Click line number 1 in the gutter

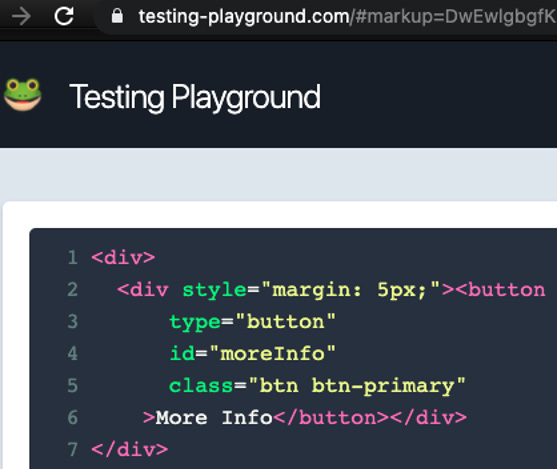(73, 257)
